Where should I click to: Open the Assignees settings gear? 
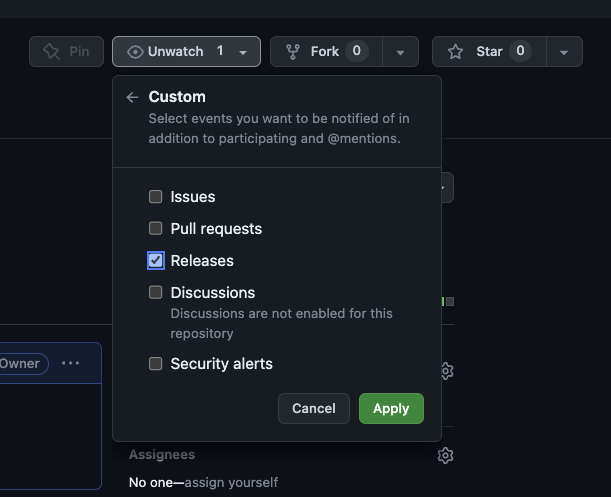(x=446, y=455)
